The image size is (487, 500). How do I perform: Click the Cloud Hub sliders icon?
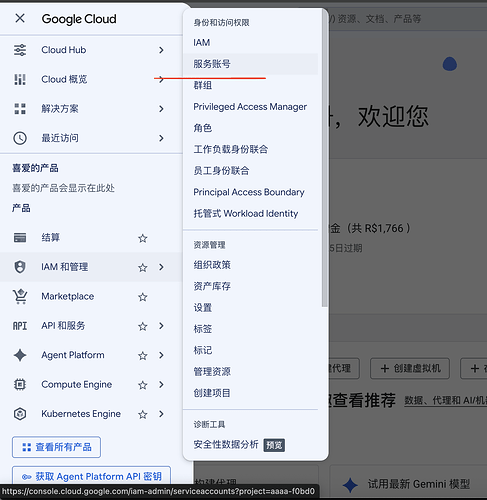tap(20, 50)
